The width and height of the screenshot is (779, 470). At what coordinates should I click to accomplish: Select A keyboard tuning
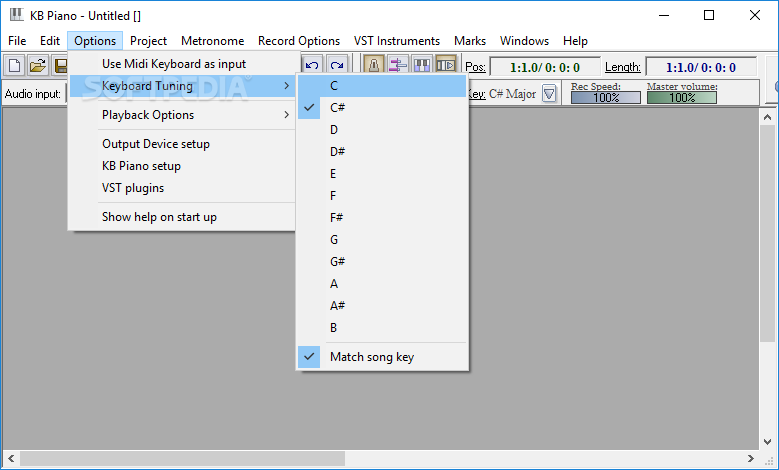pyautogui.click(x=382, y=284)
